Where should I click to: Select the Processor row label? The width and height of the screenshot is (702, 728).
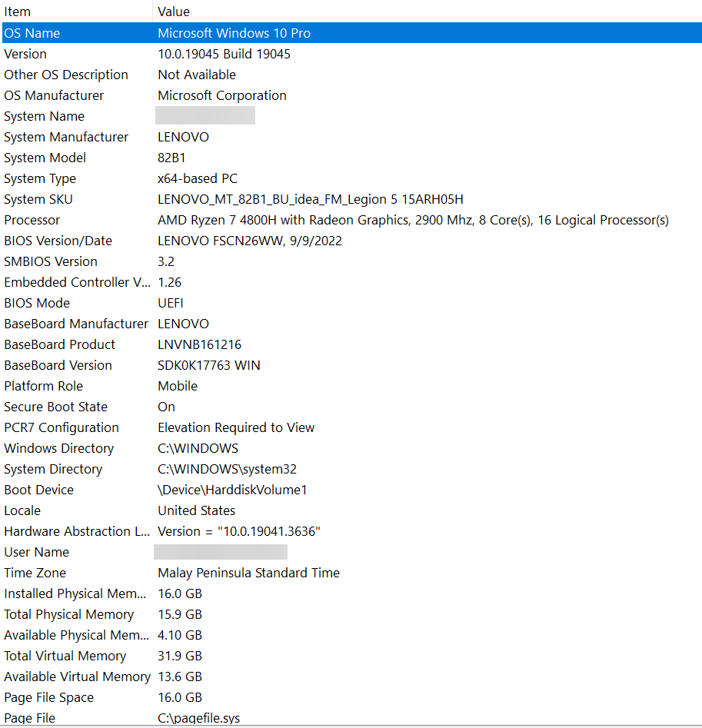(x=32, y=220)
